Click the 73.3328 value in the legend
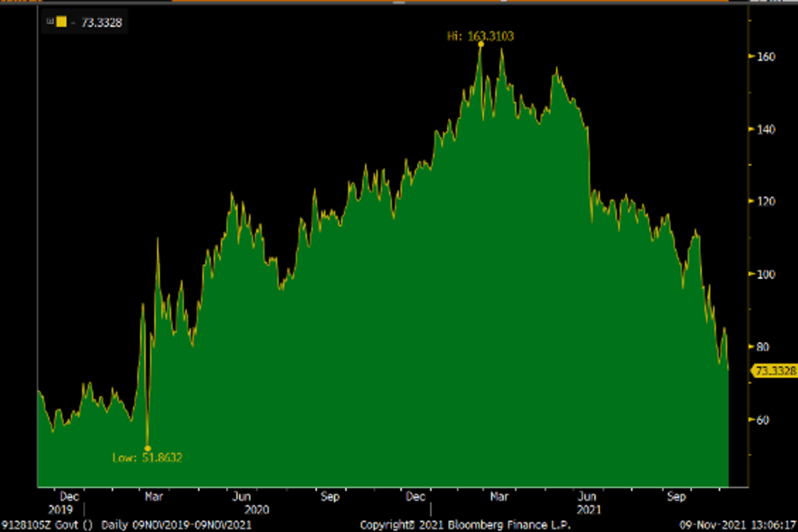Image resolution: width=798 pixels, height=532 pixels. point(100,23)
